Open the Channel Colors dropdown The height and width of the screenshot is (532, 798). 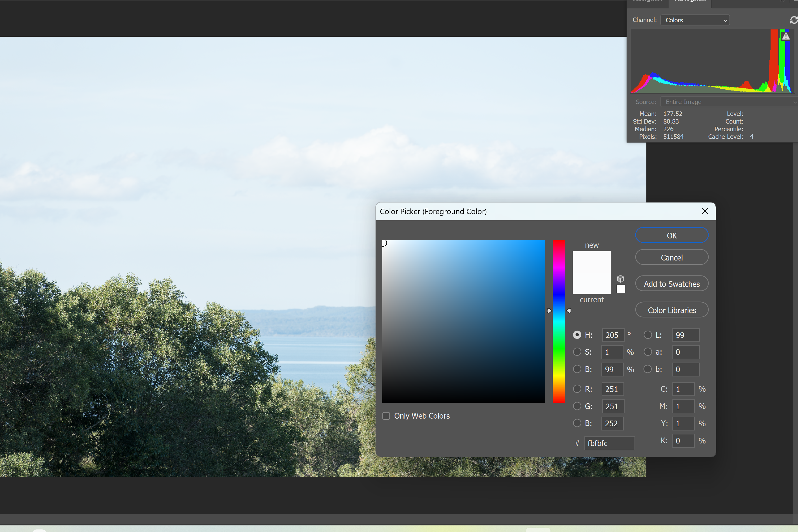(695, 20)
